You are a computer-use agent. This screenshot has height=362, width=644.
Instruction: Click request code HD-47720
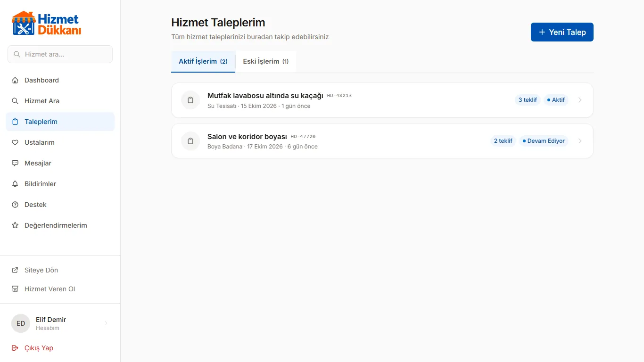(x=303, y=137)
